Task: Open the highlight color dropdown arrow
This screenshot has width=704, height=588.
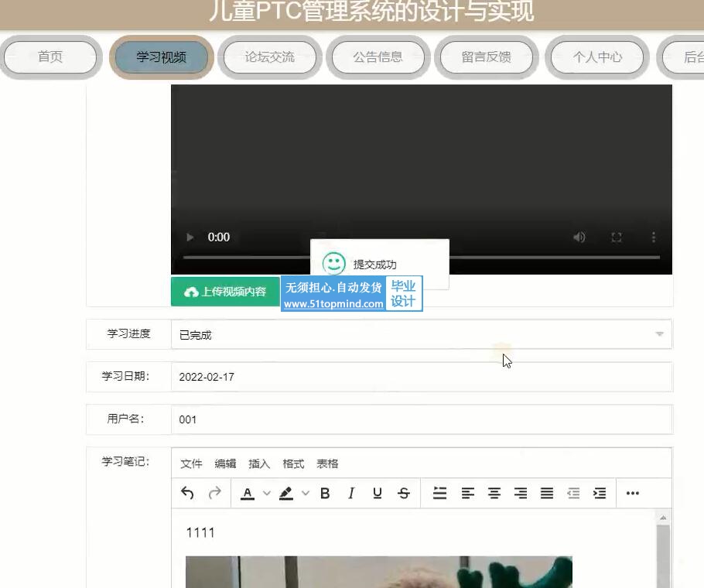Action: click(x=306, y=494)
